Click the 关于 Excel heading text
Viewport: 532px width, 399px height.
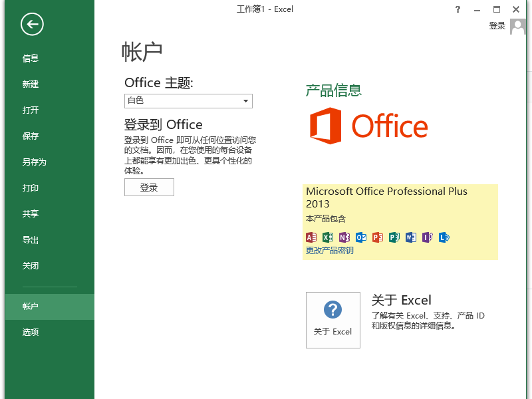click(402, 301)
